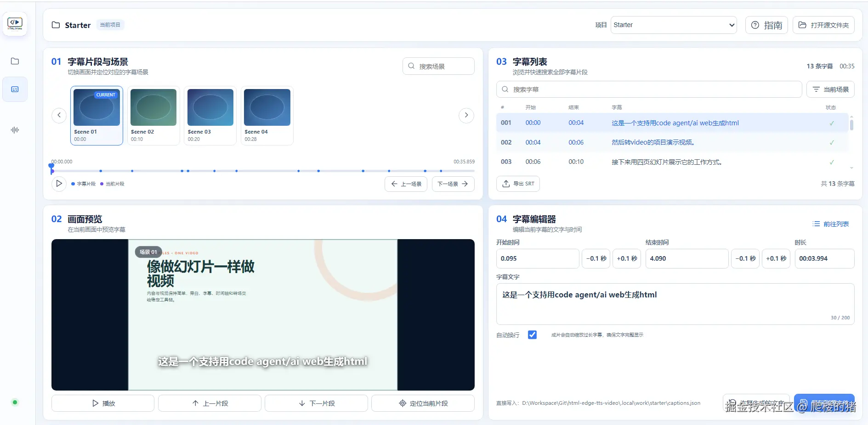Open the folder icon in left sidebar
868x425 pixels.
15,62
